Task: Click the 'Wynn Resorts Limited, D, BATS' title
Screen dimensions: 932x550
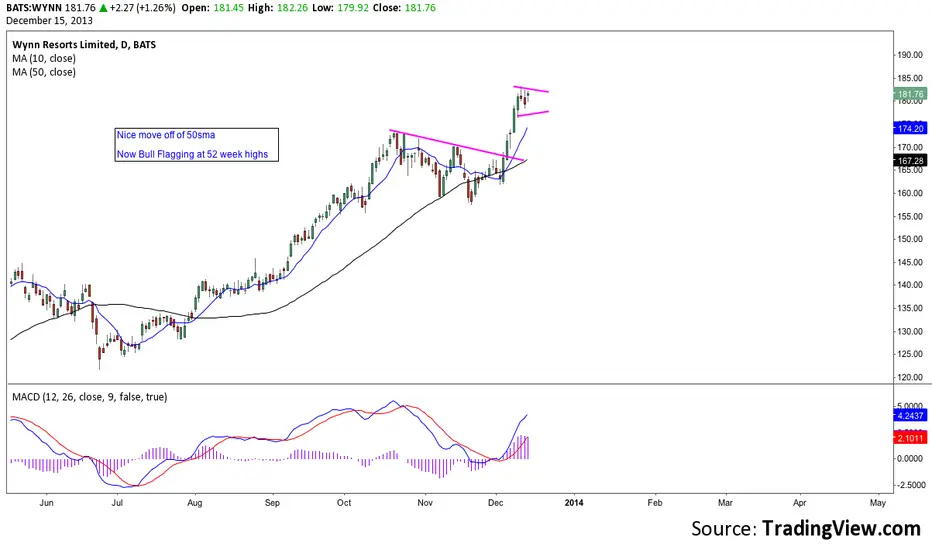Action: click(84, 45)
